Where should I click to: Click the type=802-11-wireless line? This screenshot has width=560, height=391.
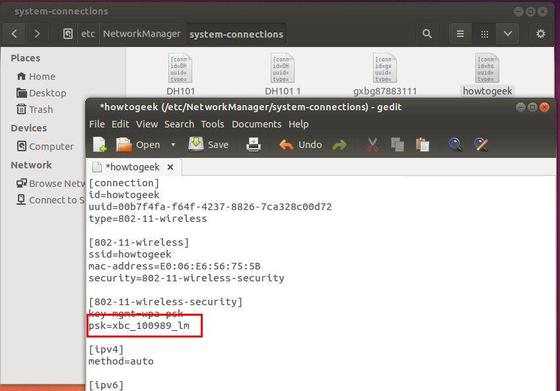148,219
